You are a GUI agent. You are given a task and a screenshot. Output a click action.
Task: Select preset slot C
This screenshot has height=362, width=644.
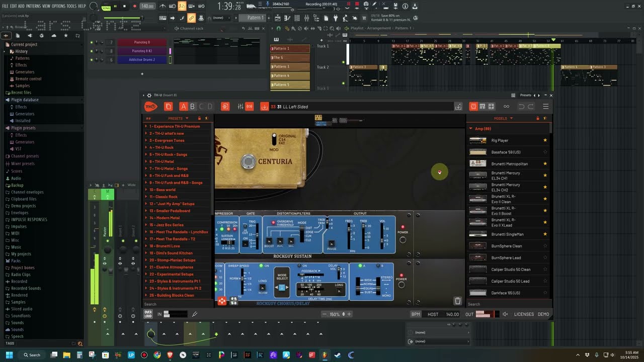click(201, 107)
